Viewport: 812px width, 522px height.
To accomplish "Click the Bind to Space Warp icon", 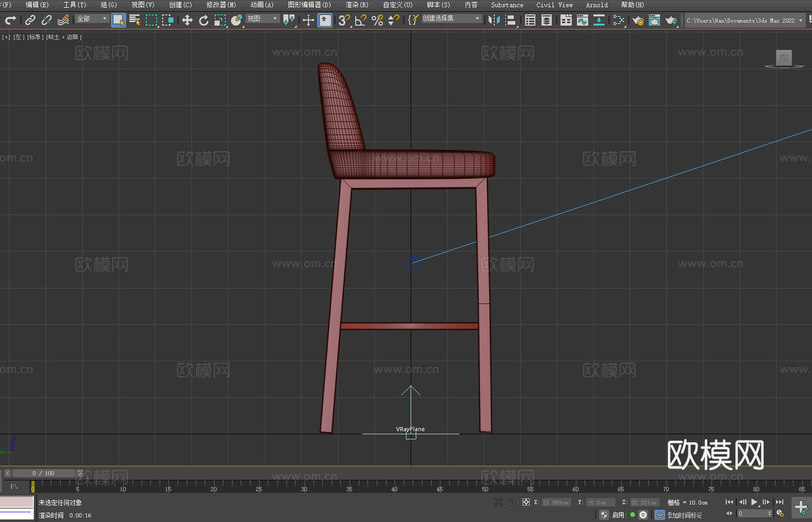I will pyautogui.click(x=63, y=20).
